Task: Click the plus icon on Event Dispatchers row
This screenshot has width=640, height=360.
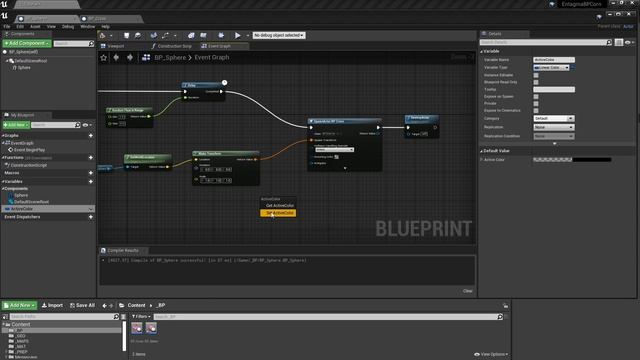Action: click(x=91, y=217)
